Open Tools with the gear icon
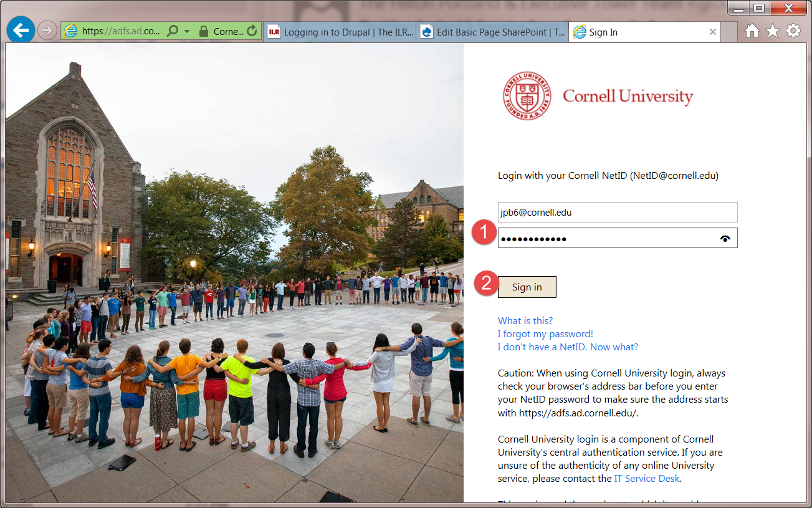Image resolution: width=812 pixels, height=508 pixels. 793,31
